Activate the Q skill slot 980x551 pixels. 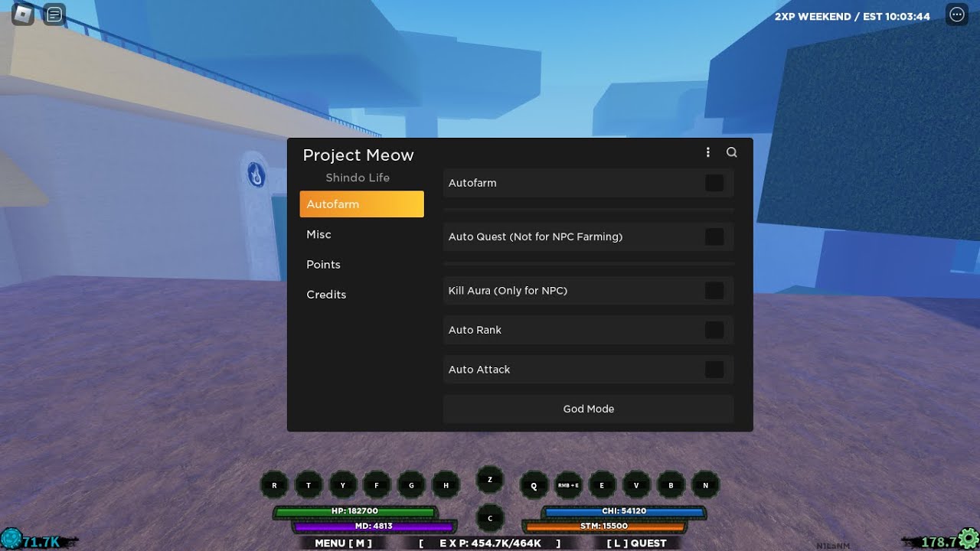[x=534, y=485]
